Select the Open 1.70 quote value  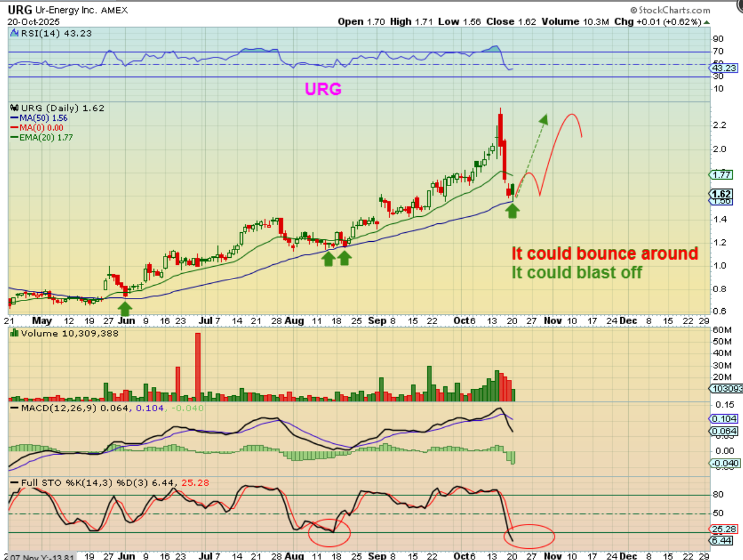[361, 21]
